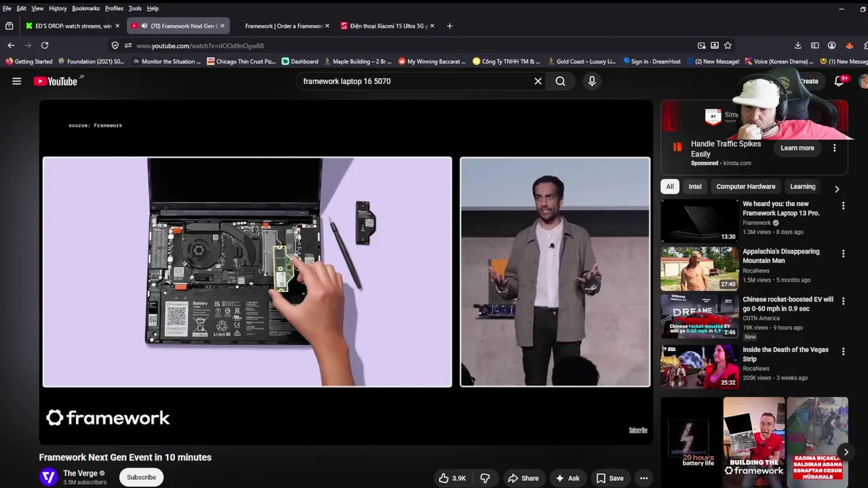Open Inside the Death of Vegas Strip thumbnail
The height and width of the screenshot is (488, 868).
(x=700, y=367)
